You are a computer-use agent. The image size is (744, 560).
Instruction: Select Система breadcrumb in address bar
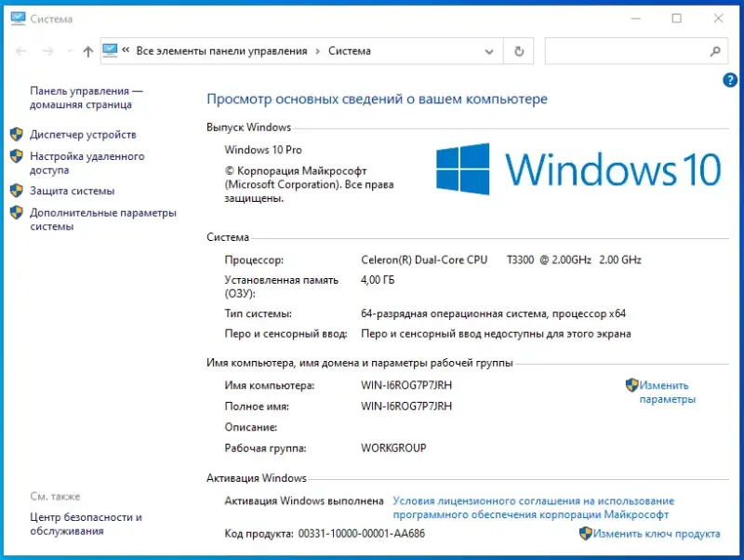(350, 51)
